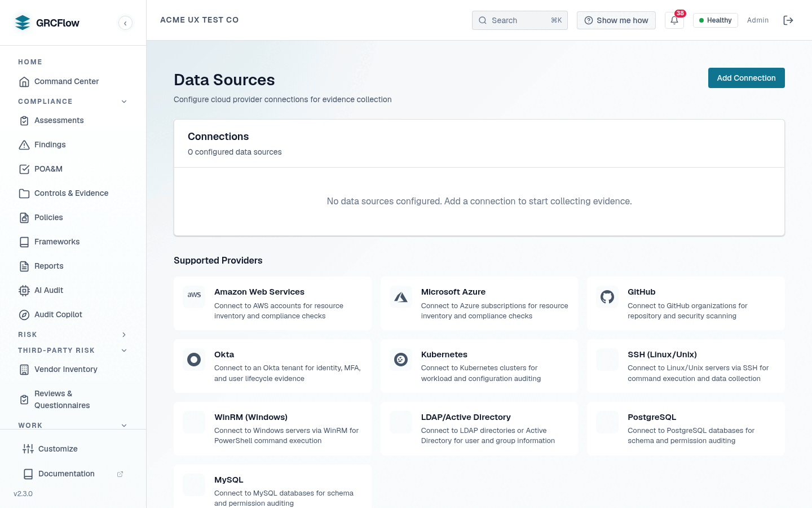Click the logout arrow icon

(x=788, y=20)
